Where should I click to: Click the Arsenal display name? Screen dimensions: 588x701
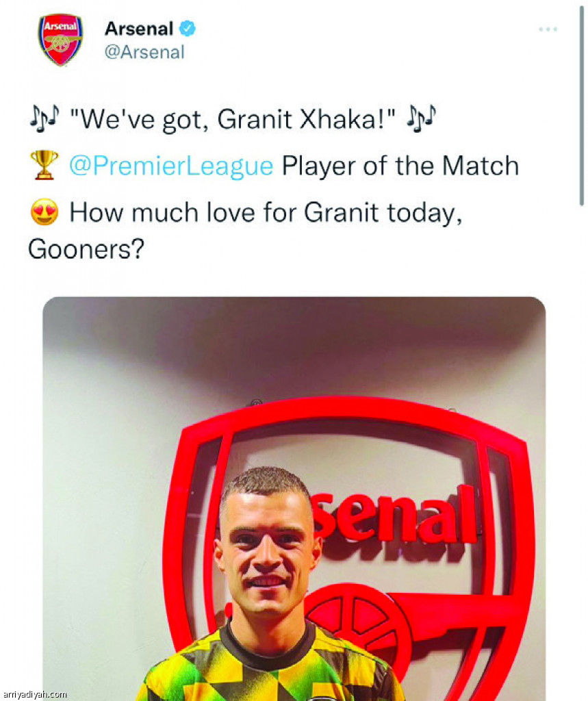[139, 29]
